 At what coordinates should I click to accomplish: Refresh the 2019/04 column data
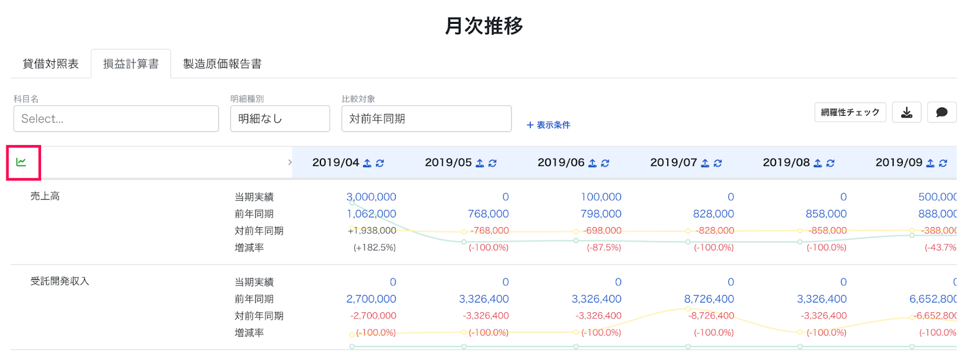tap(380, 163)
